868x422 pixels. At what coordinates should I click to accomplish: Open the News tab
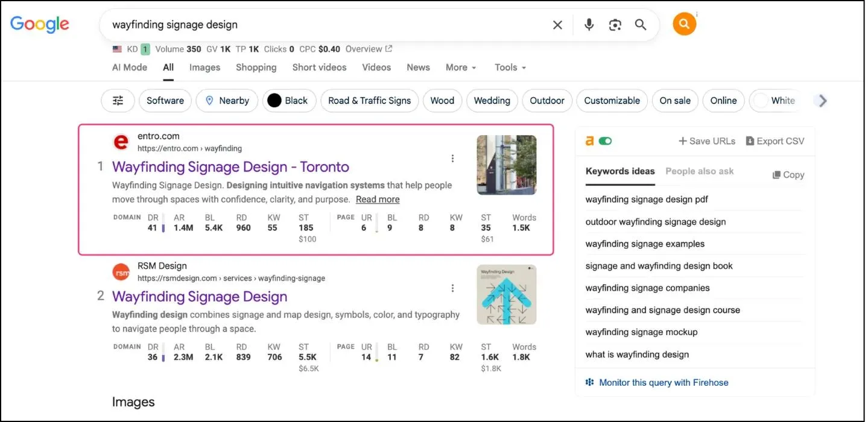point(418,68)
